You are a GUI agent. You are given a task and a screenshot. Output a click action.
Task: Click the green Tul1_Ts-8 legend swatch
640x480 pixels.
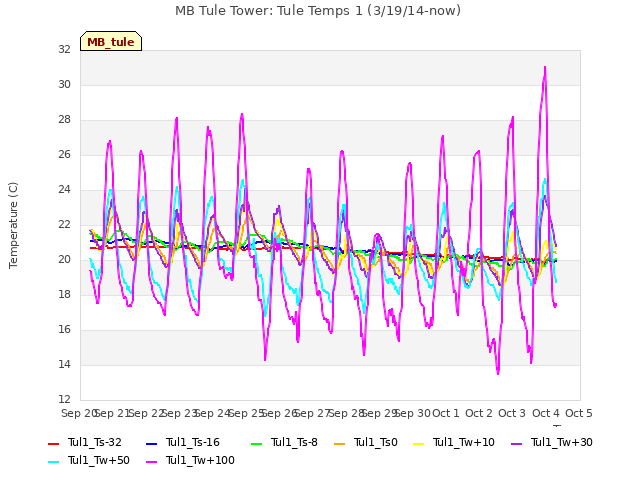pyautogui.click(x=256, y=444)
